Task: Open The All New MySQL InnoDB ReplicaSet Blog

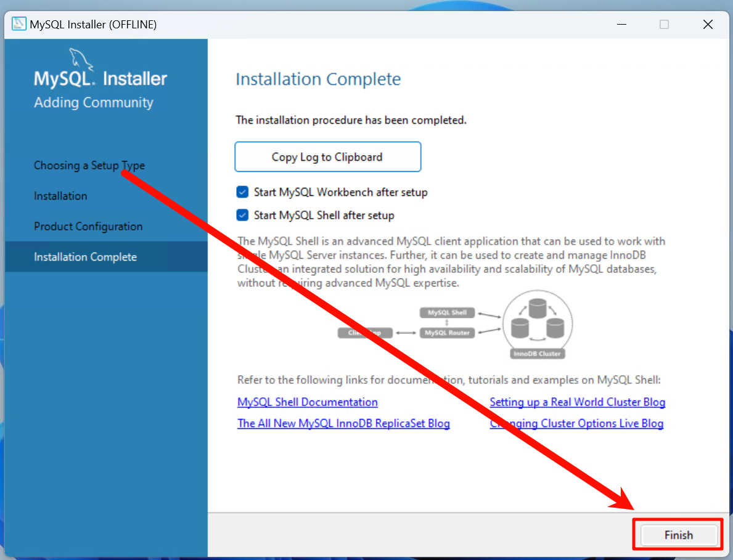Action: click(343, 423)
